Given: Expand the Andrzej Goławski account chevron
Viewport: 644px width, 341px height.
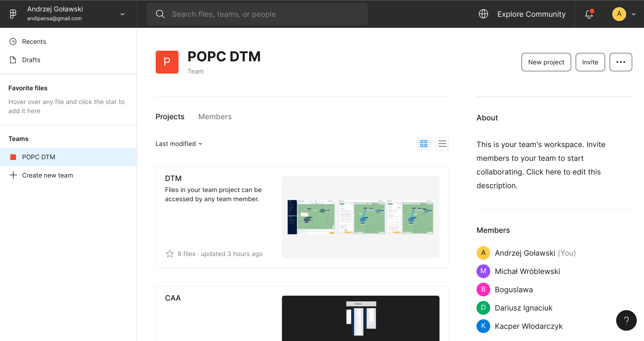Looking at the screenshot, I should coord(122,14).
